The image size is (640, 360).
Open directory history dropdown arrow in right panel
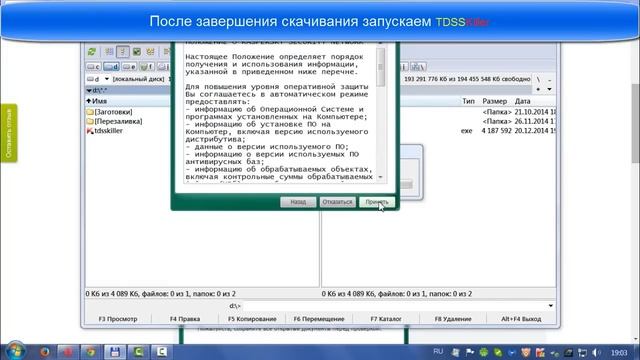[549, 89]
